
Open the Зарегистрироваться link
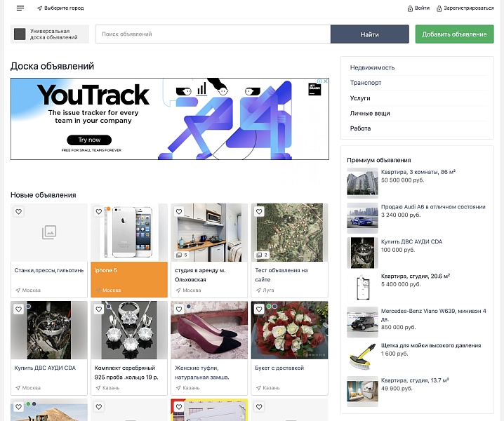(x=465, y=8)
